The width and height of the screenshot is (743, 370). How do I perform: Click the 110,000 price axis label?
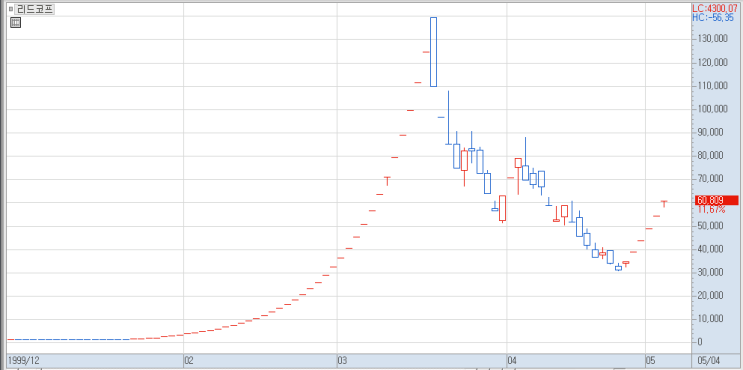(712, 85)
